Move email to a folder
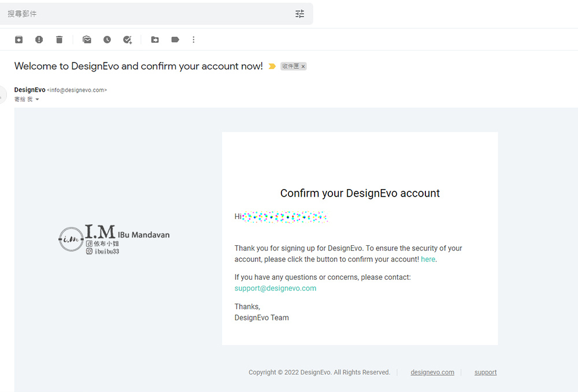Screen dimensions: 578x392 click(x=155, y=39)
